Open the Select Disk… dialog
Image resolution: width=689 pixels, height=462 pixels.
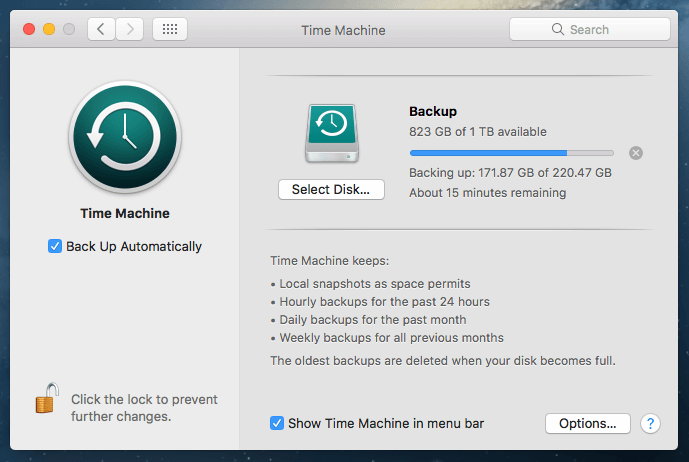click(x=331, y=189)
